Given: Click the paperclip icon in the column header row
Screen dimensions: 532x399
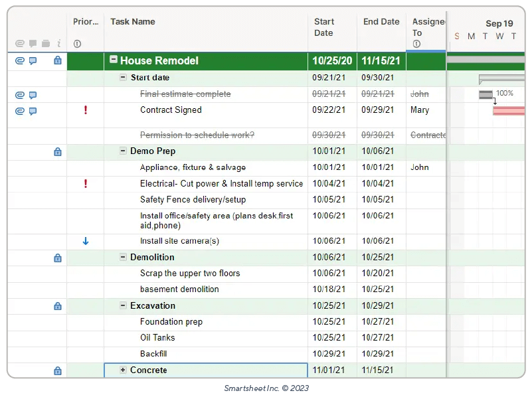Looking at the screenshot, I should click(19, 42).
